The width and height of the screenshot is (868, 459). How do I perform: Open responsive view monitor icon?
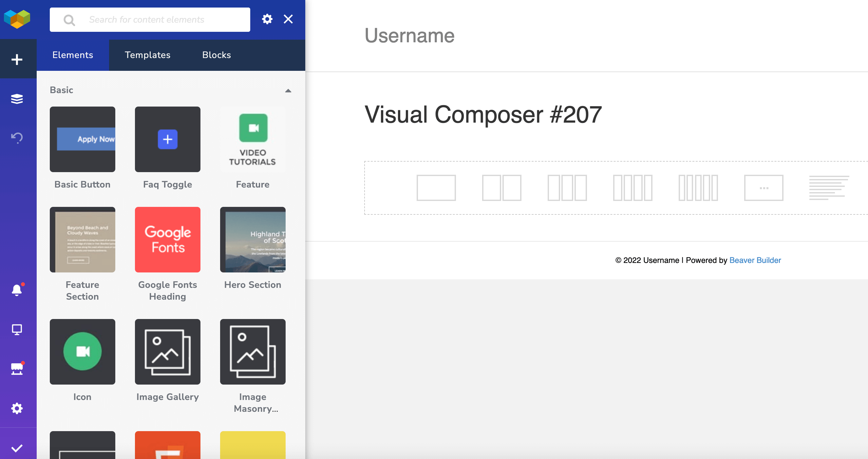click(17, 329)
